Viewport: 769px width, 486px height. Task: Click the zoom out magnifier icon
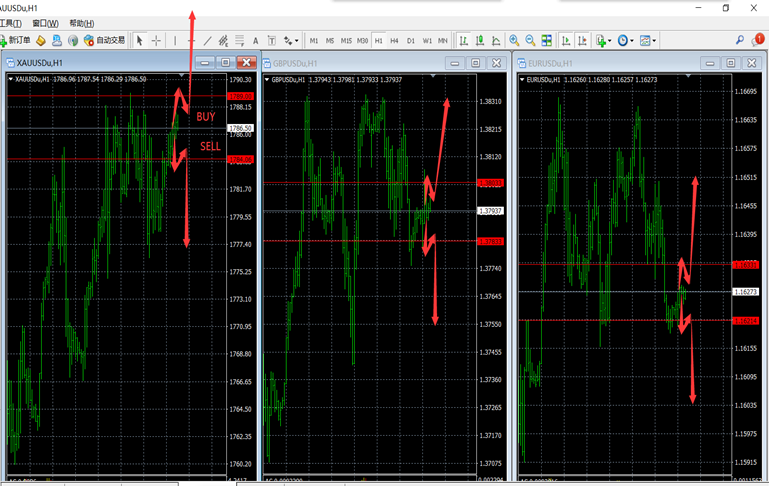[530, 41]
